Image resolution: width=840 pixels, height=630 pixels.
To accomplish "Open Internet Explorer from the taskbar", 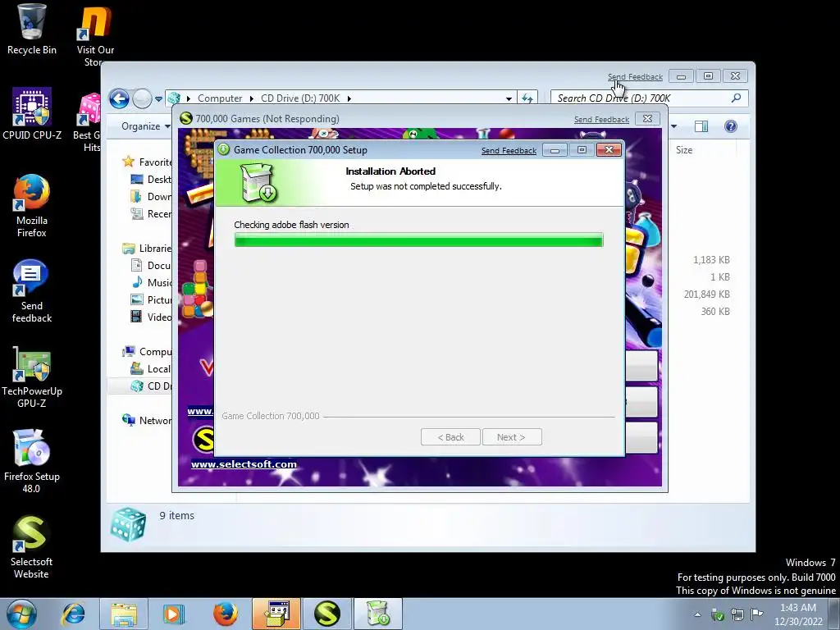I will click(73, 614).
